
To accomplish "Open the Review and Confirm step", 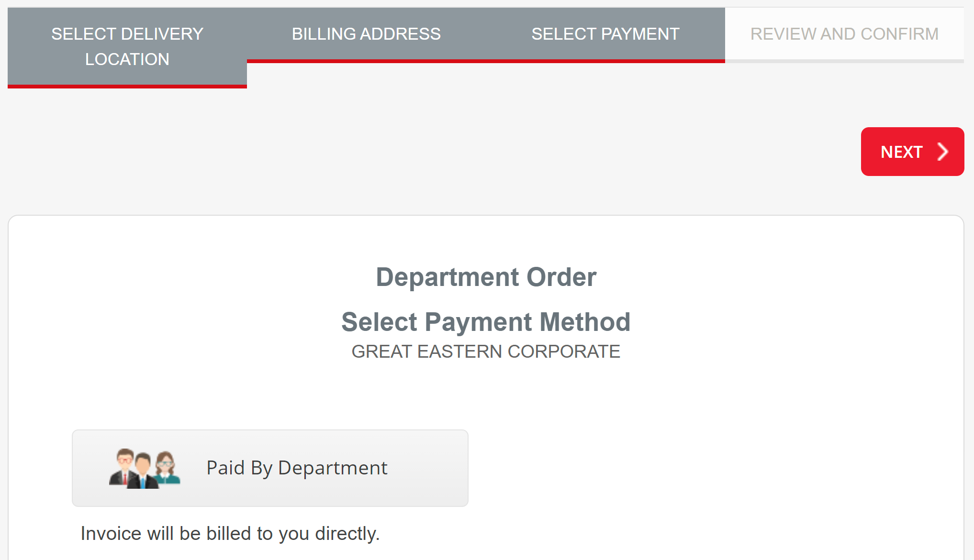I will (844, 34).
